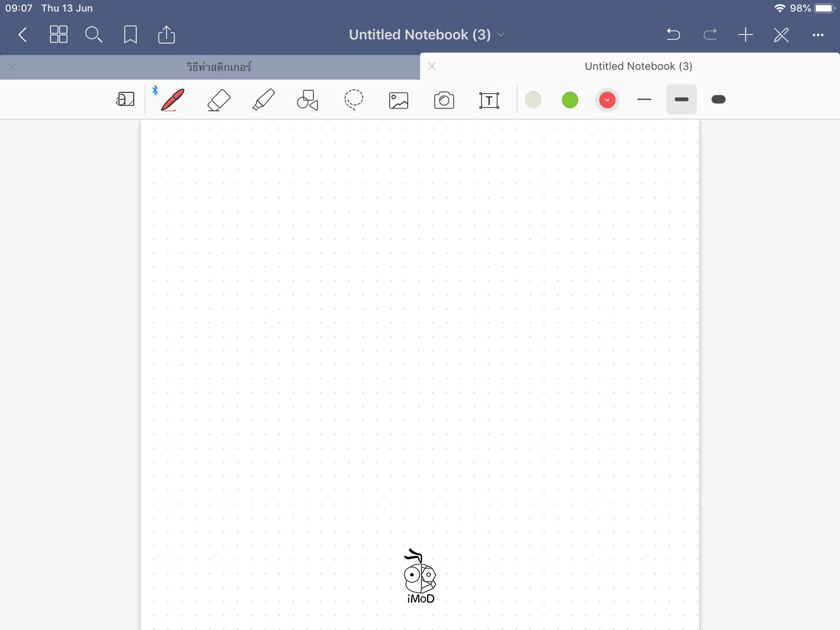
Task: Close the Untitled Notebook (3) tab
Action: (432, 66)
